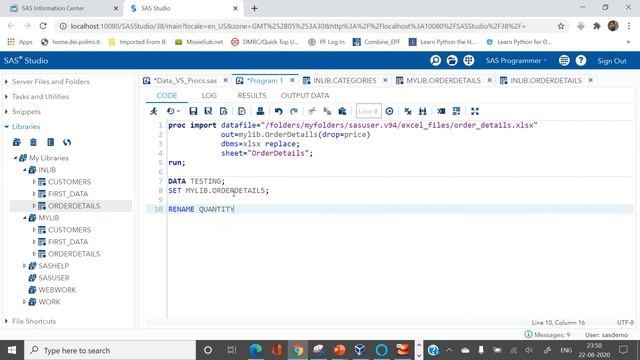Expand the WORK library node

24,302
